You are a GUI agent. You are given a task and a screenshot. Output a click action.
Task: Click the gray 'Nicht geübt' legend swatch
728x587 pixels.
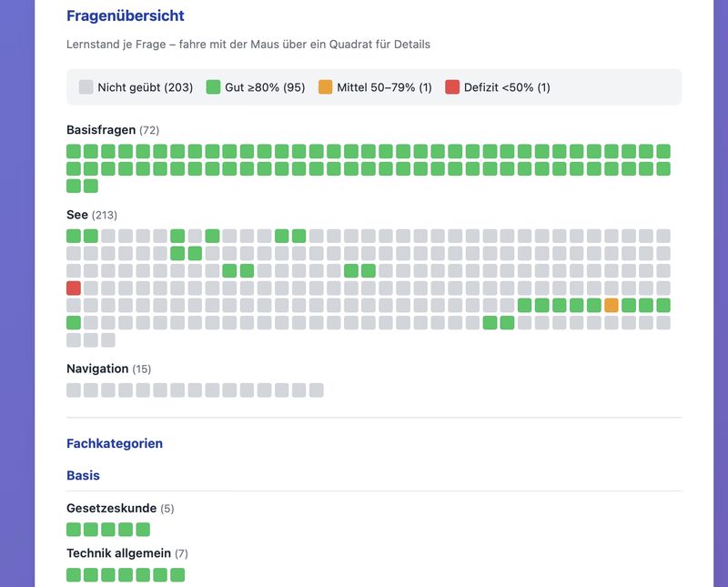[x=86, y=87]
